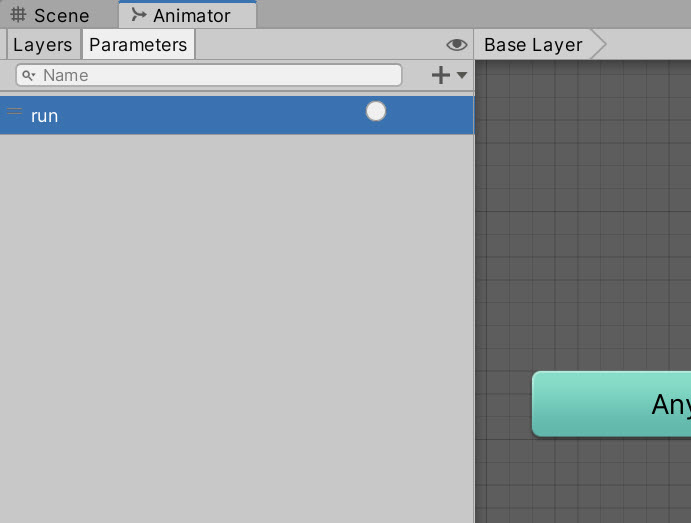
Task: Open the Layers tab
Action: point(43,45)
